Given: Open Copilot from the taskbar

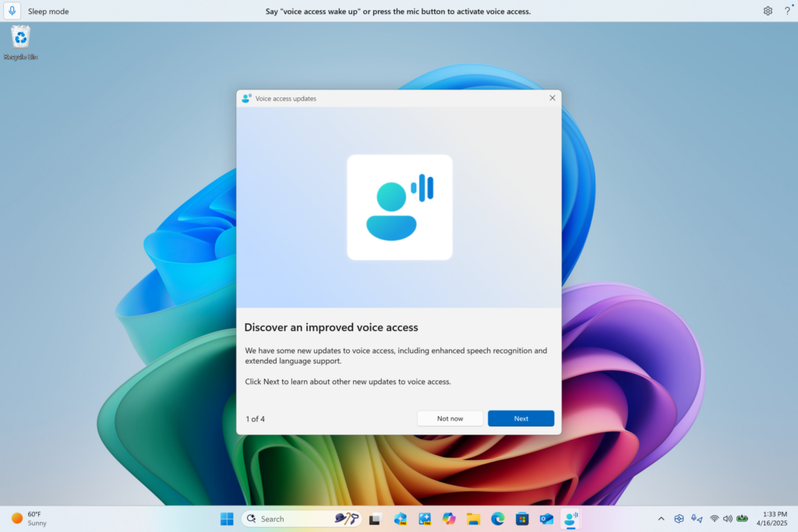Looking at the screenshot, I should tap(448, 518).
